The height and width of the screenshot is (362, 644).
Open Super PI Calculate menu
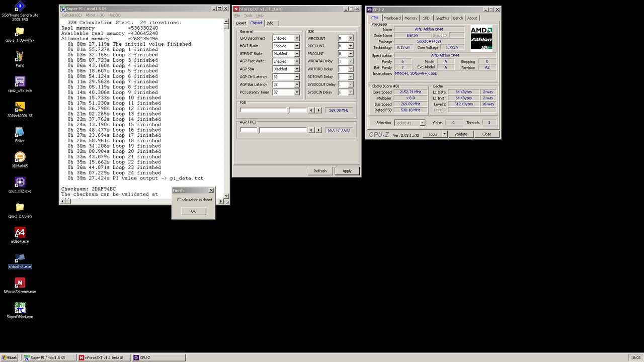[71, 15]
